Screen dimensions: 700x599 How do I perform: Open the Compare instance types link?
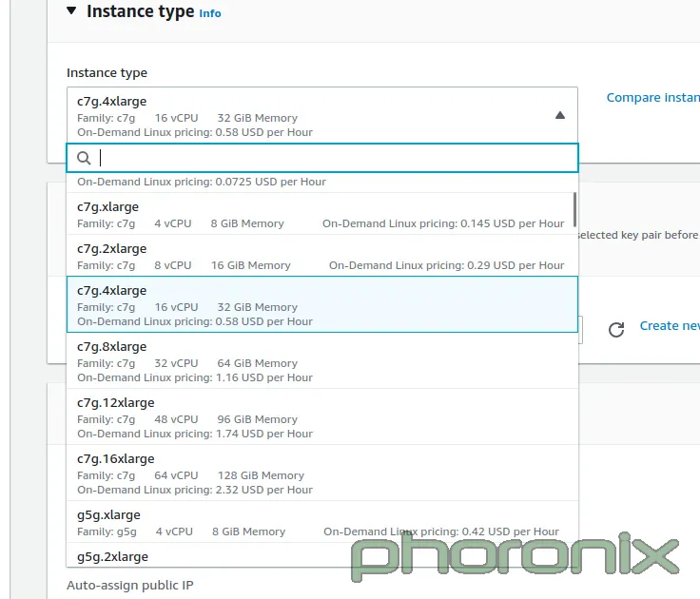652,97
